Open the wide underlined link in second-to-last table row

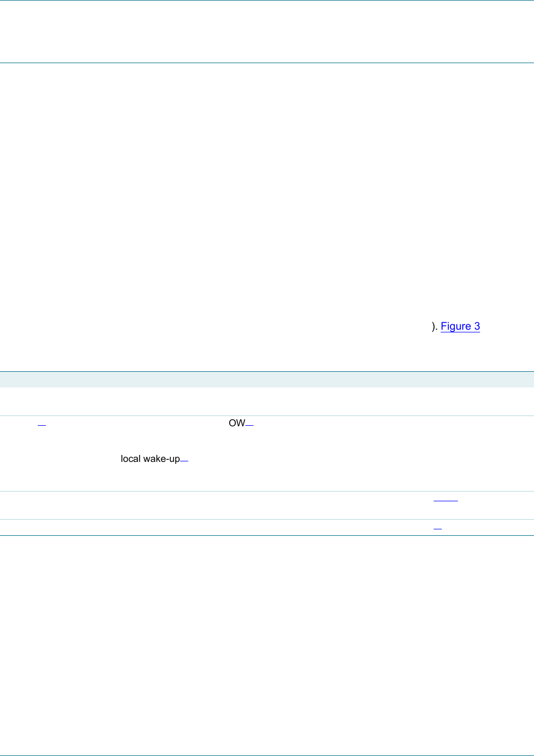click(446, 501)
